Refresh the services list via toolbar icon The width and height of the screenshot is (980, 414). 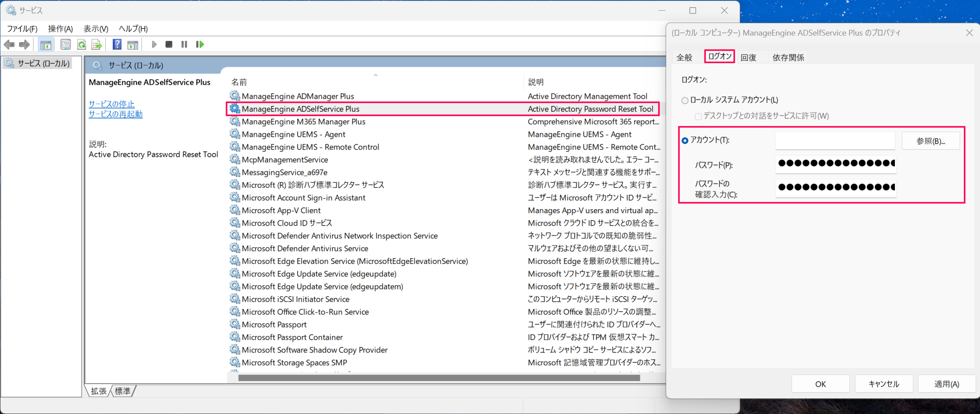tap(82, 45)
